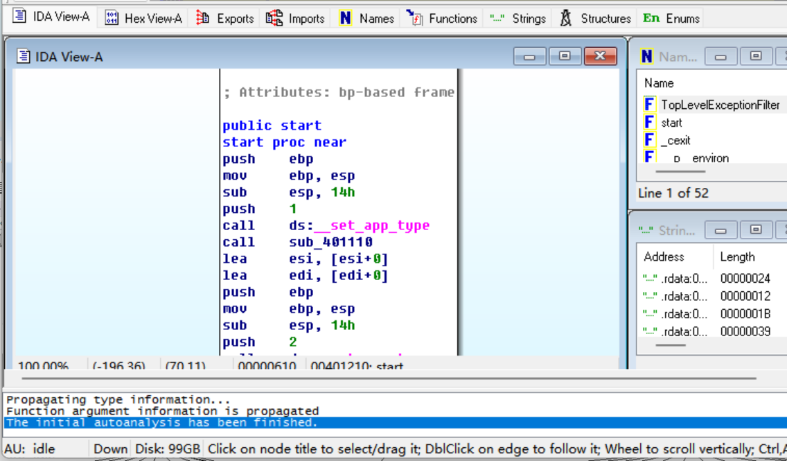Click the Structures tab icon
The image size is (788, 461).
click(566, 18)
